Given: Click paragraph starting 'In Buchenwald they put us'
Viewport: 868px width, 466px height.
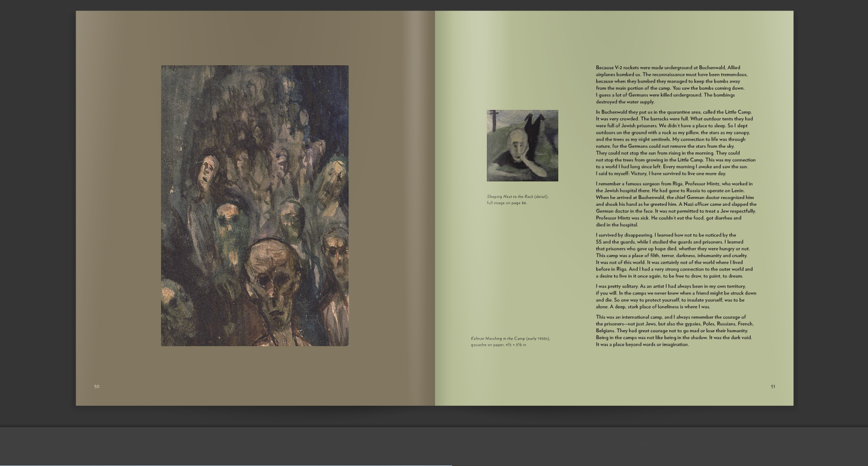Looking at the screenshot, I should (x=676, y=143).
